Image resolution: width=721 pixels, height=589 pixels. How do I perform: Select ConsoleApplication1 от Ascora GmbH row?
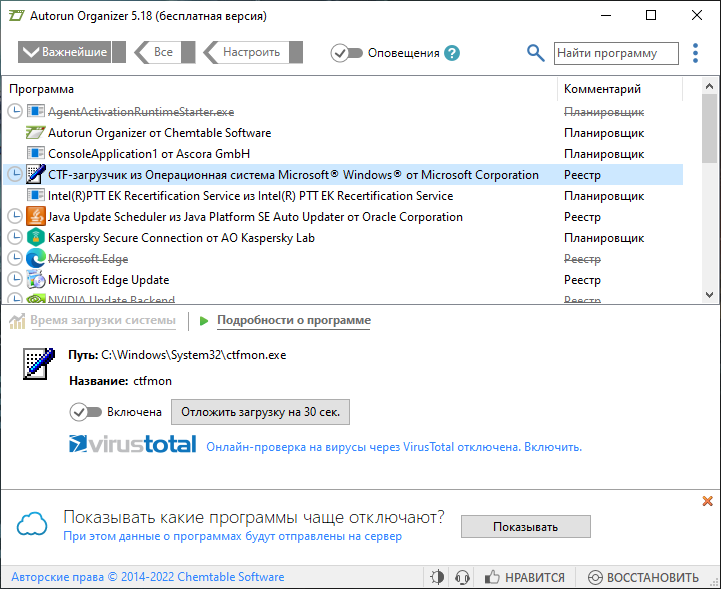pyautogui.click(x=343, y=153)
